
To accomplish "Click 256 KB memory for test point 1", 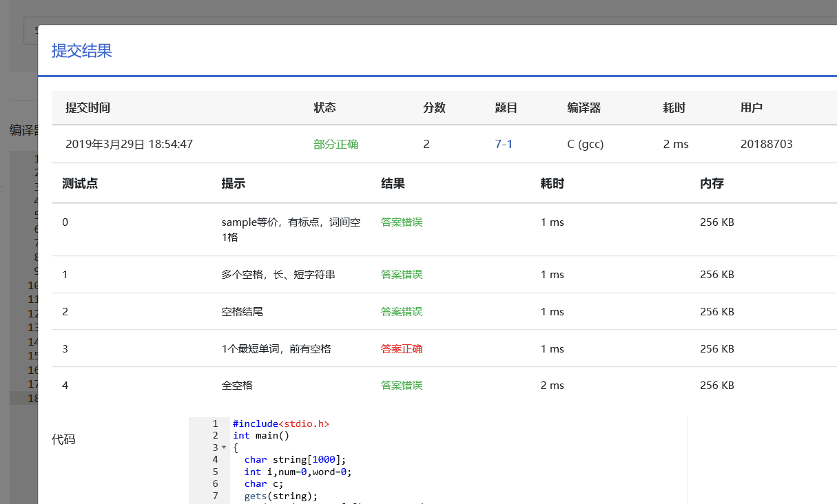I will point(717,275).
